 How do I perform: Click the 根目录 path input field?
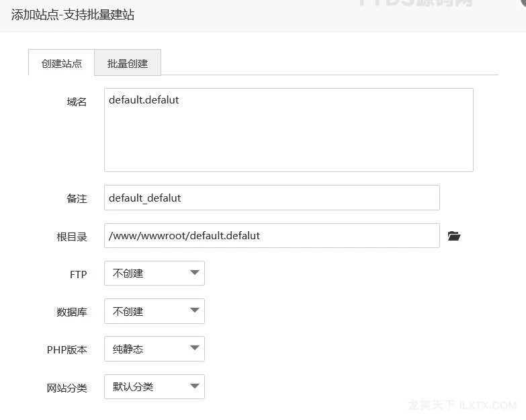coord(271,236)
